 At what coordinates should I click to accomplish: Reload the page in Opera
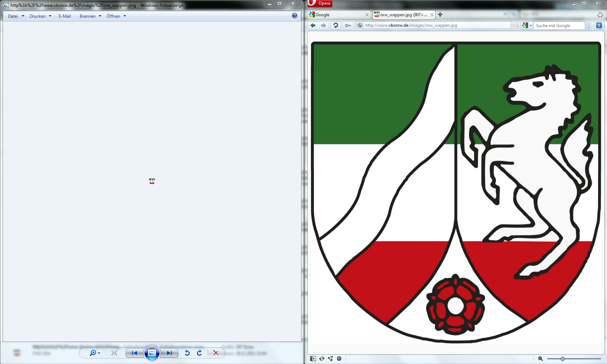click(336, 25)
